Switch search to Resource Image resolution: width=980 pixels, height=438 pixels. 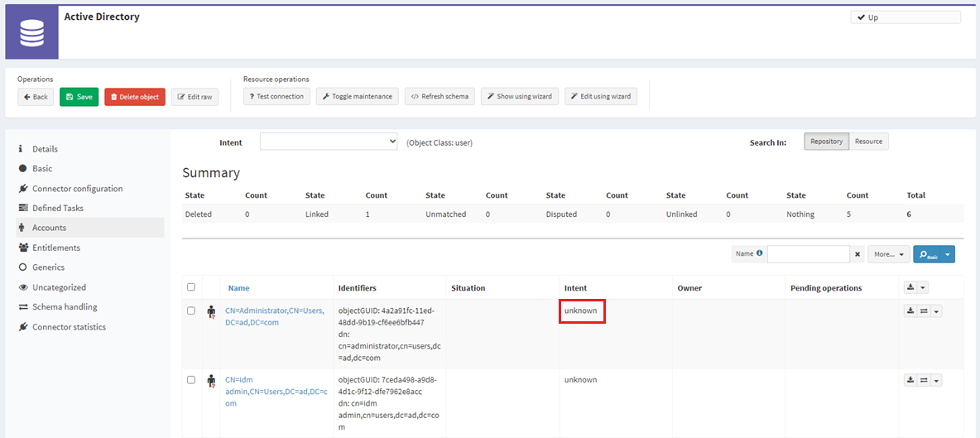(x=869, y=142)
